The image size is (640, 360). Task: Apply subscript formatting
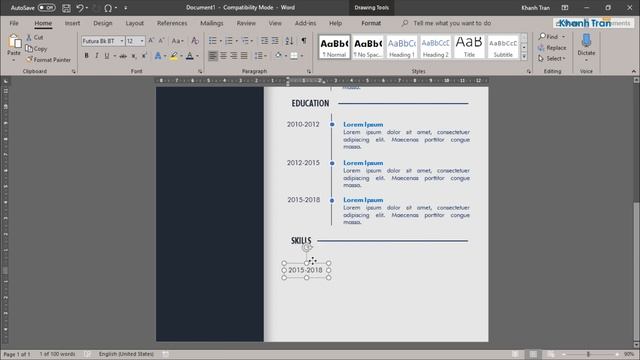[x=133, y=56]
